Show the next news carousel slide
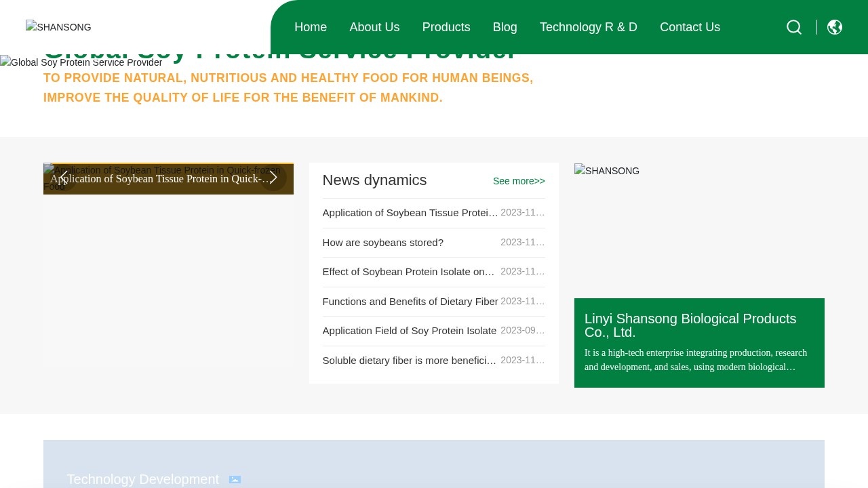 [x=273, y=178]
